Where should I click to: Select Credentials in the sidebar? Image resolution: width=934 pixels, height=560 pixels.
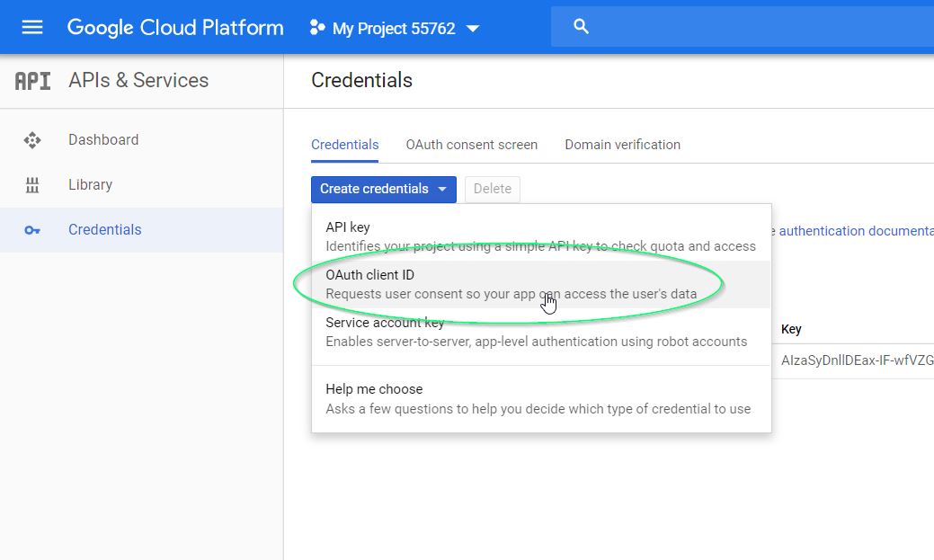pyautogui.click(x=141, y=230)
